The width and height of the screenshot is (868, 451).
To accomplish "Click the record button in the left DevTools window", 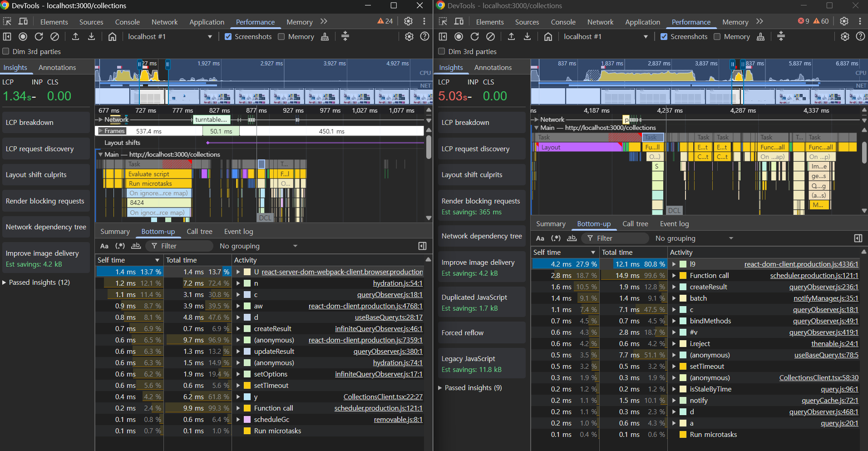I will coord(23,37).
